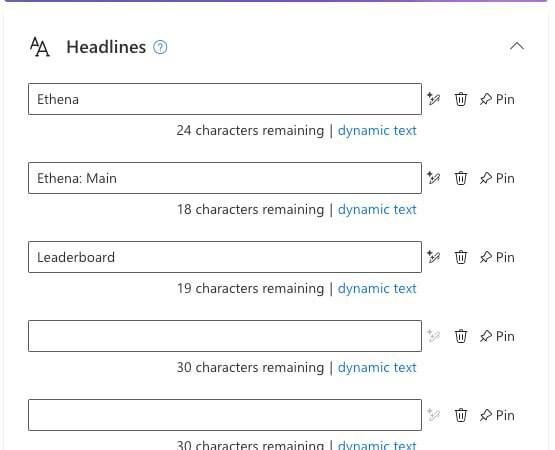
Task: Delete the Leaderboard headline
Action: pyautogui.click(x=460, y=257)
